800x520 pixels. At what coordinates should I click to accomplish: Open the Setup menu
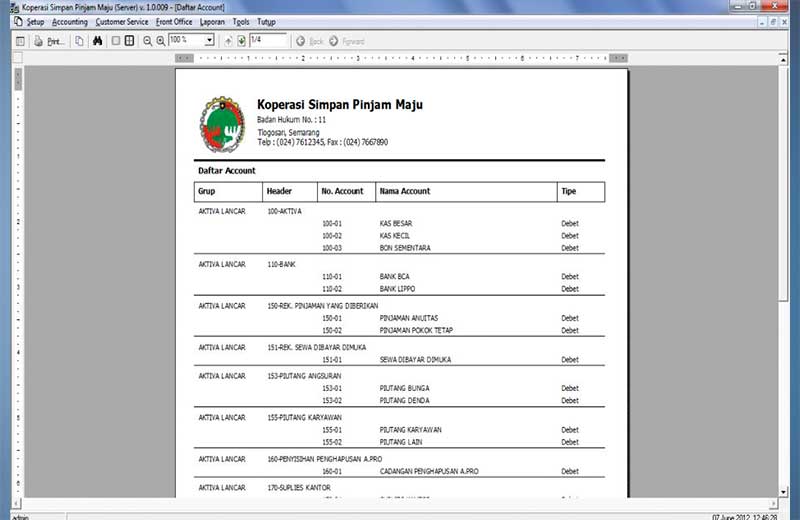[35, 21]
